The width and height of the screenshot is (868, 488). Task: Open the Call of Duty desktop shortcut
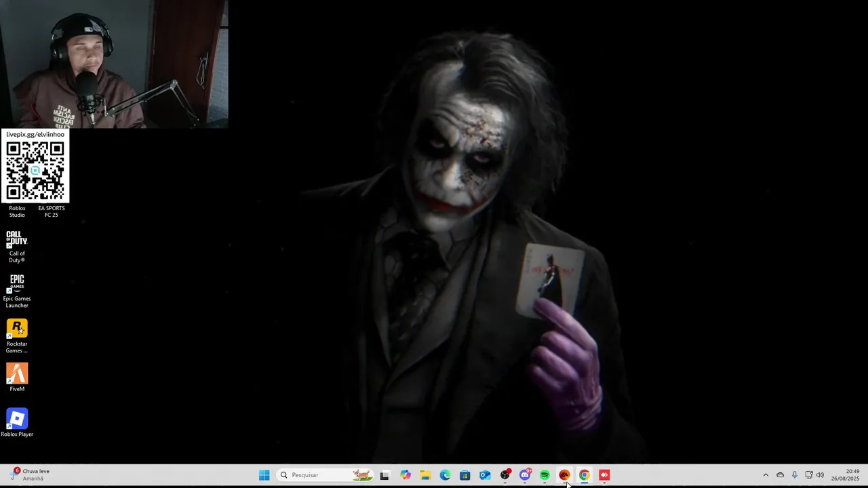click(17, 246)
